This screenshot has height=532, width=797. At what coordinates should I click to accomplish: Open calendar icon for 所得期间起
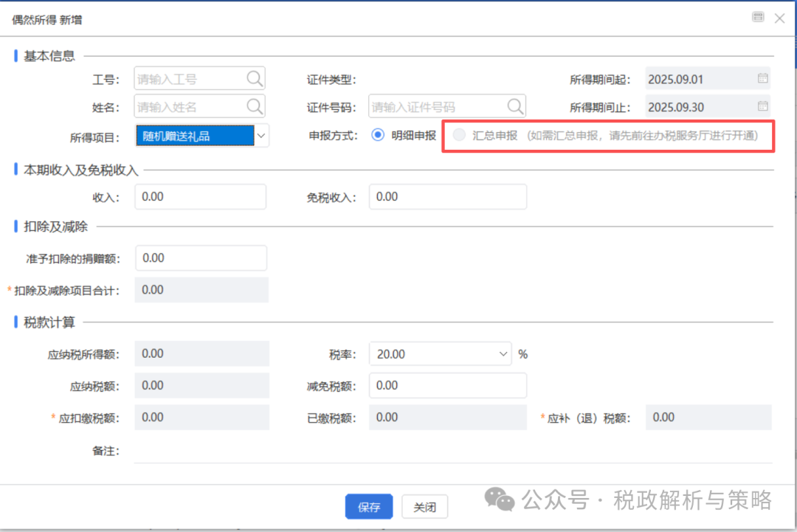click(x=763, y=78)
